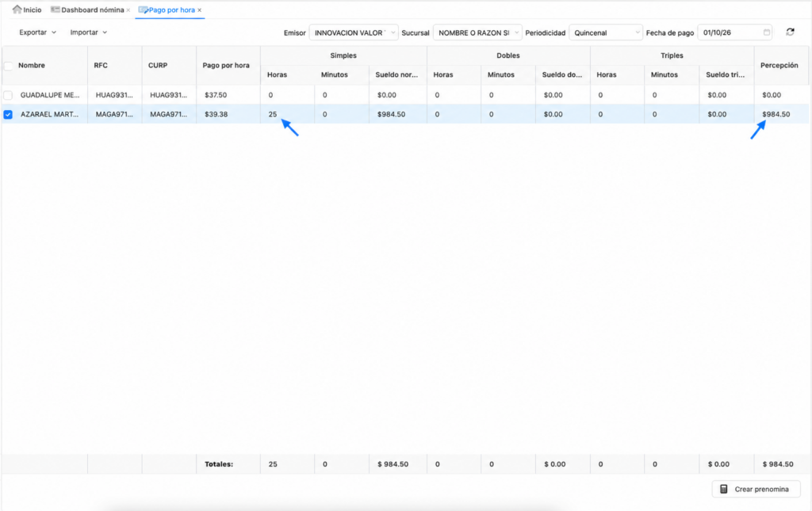Screen dimensions: 812x511
Task: Click the Sueldo do... column header
Action: (x=562, y=74)
